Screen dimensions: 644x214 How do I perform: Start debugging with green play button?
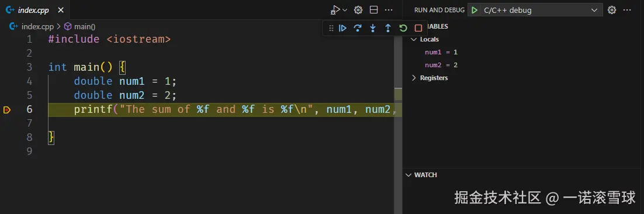pos(475,11)
